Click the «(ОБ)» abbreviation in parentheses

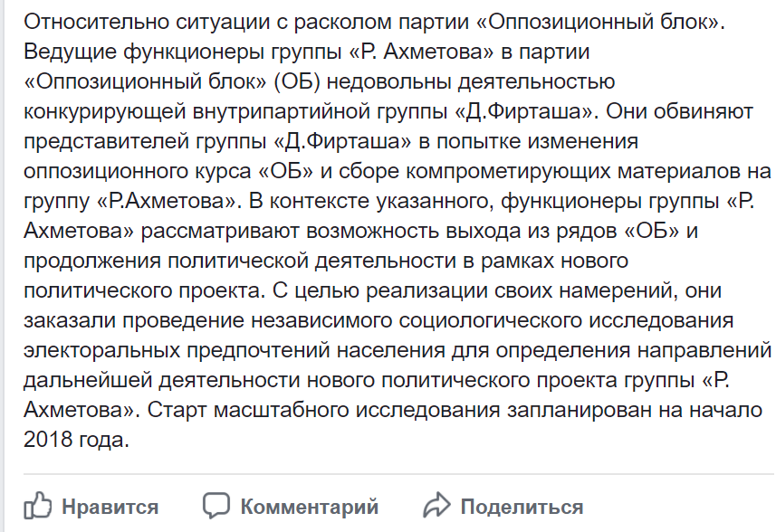coord(297,81)
